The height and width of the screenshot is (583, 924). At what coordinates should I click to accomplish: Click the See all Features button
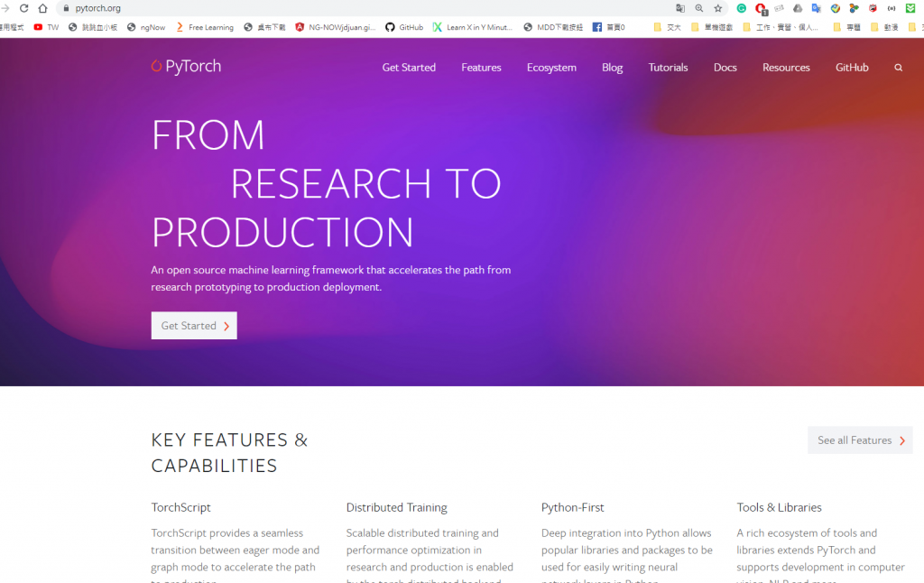pos(860,440)
